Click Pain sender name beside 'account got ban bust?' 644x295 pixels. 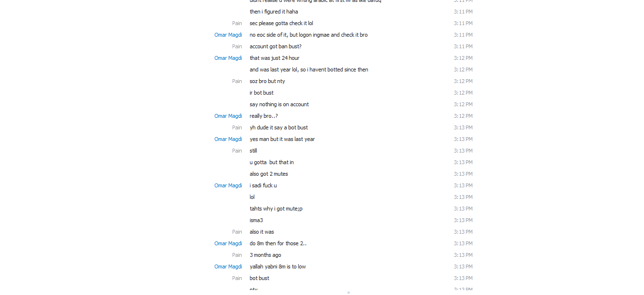pyautogui.click(x=237, y=46)
